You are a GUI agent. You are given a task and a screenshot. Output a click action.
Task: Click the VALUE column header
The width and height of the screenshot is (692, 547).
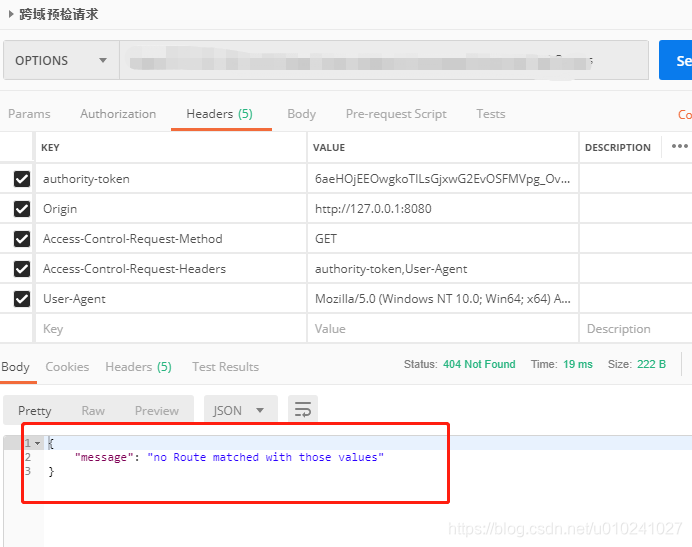pos(329,147)
